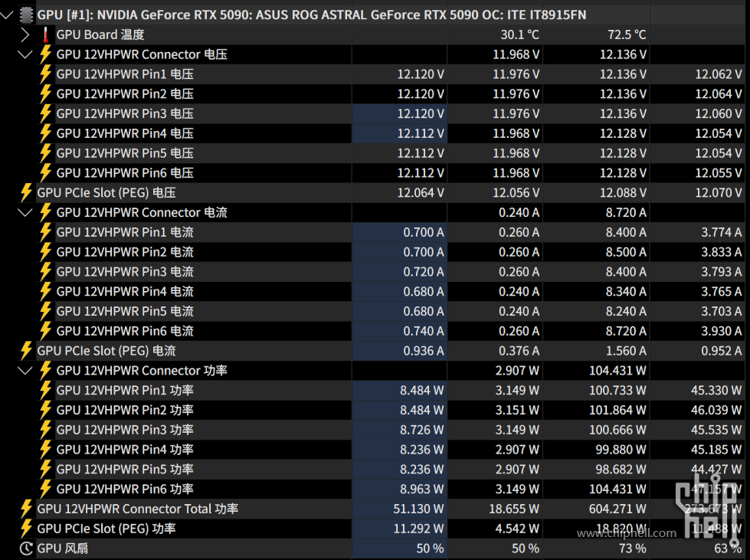Click the 12.064 V PCIe Slot voltage value
This screenshot has height=560, width=750.
(x=421, y=193)
